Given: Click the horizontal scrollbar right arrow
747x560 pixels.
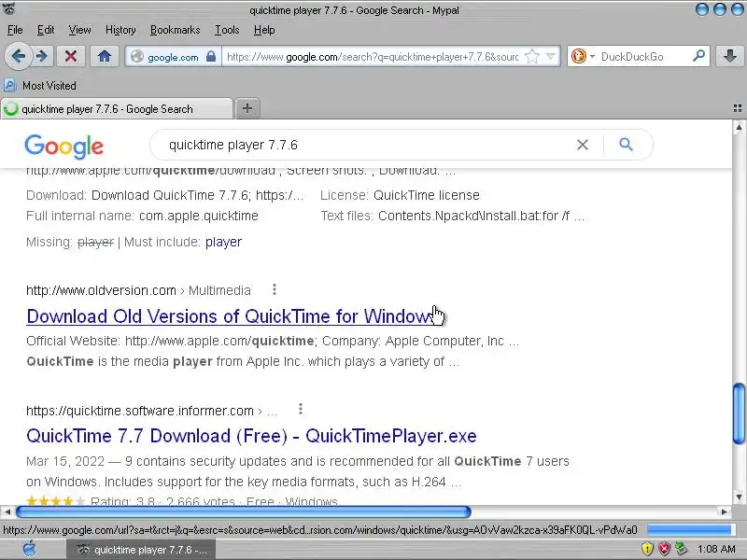Looking at the screenshot, I should point(725,511).
